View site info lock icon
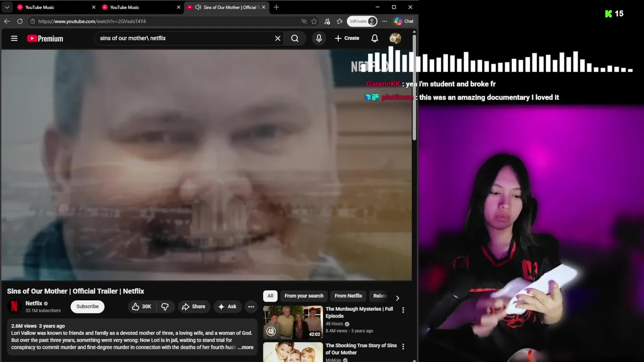 (x=33, y=21)
